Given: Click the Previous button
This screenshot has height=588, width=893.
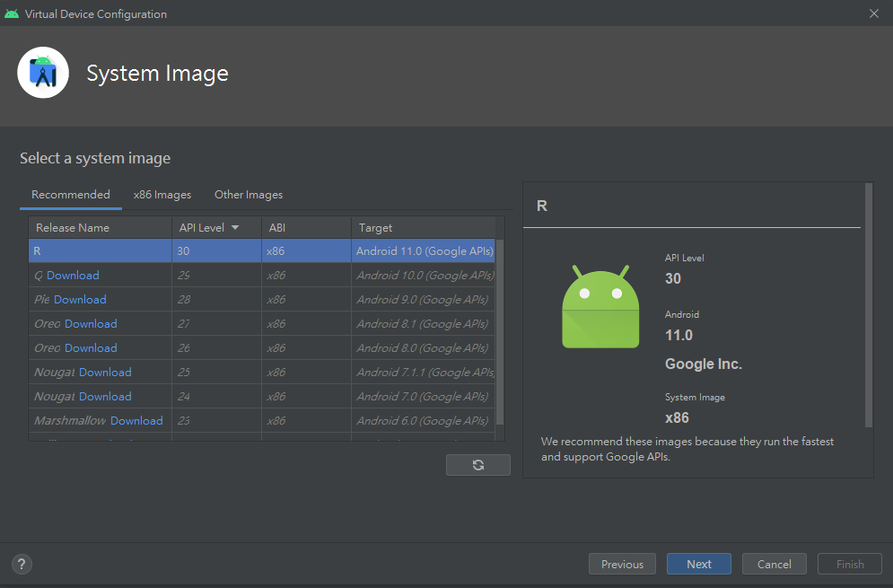Looking at the screenshot, I should pyautogui.click(x=622, y=564).
